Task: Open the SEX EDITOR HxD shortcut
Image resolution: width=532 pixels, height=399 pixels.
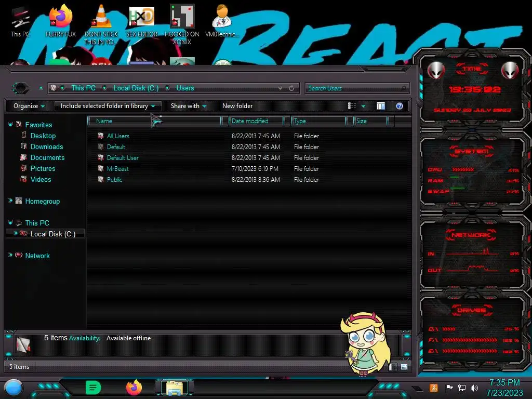Action: [142, 22]
